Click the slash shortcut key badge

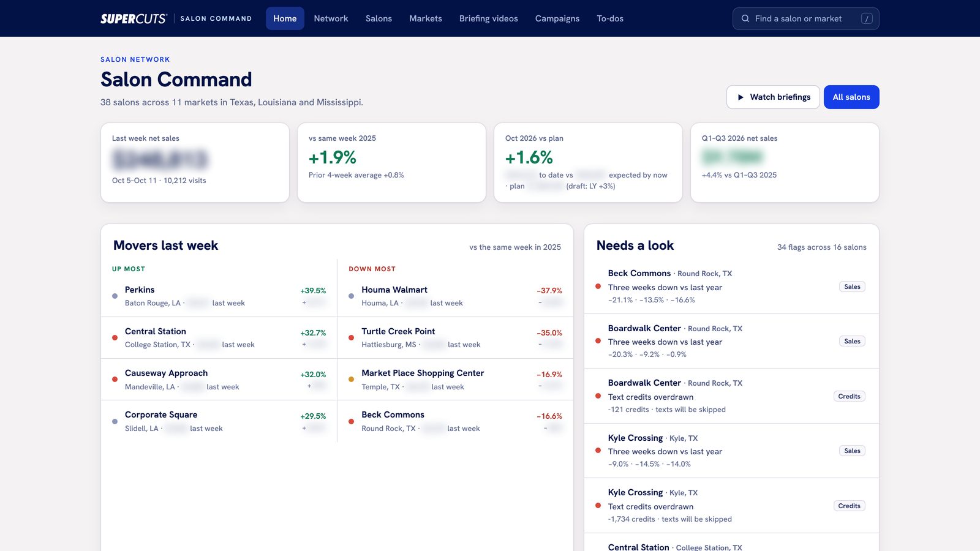point(867,18)
